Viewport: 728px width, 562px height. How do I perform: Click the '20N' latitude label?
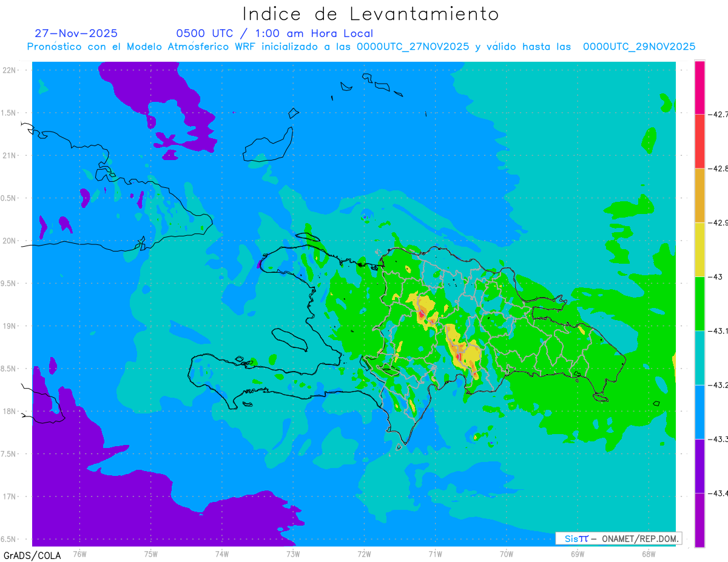point(9,241)
